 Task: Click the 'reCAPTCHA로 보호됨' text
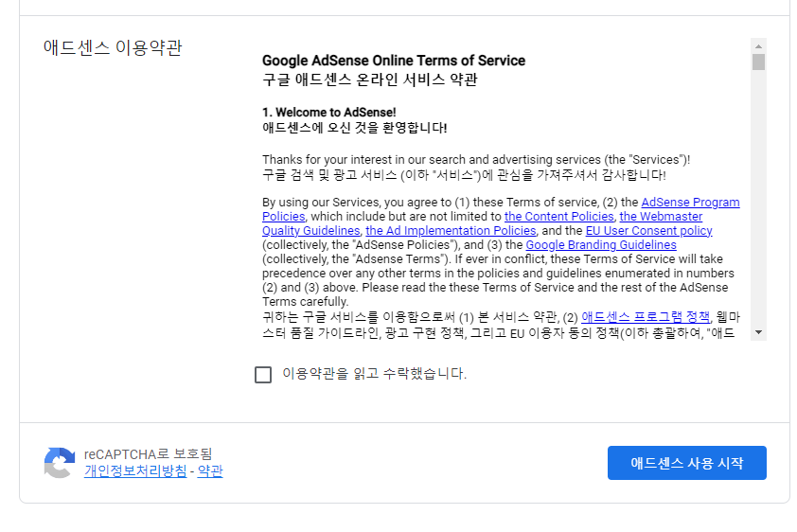pyautogui.click(x=148, y=453)
